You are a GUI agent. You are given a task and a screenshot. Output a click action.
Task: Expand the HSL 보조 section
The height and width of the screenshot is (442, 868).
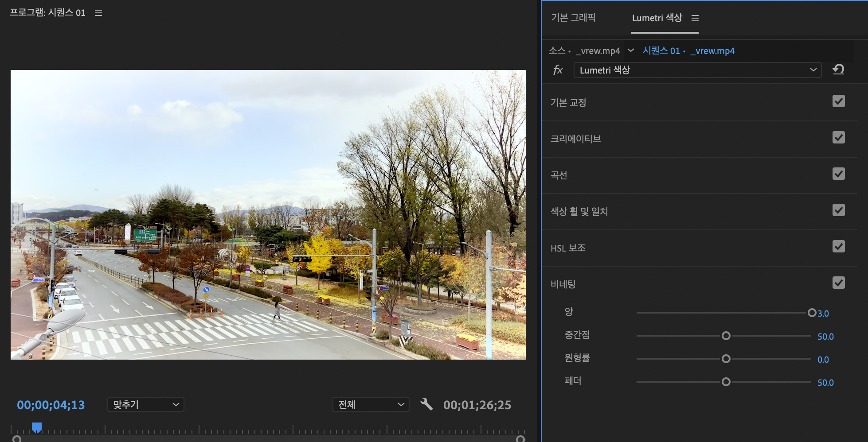pos(568,248)
